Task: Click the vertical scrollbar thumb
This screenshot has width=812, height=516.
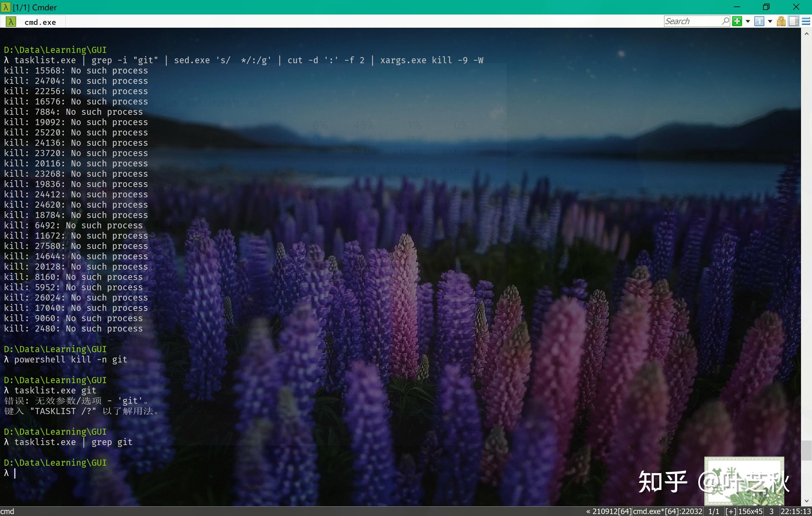Action: [x=806, y=450]
